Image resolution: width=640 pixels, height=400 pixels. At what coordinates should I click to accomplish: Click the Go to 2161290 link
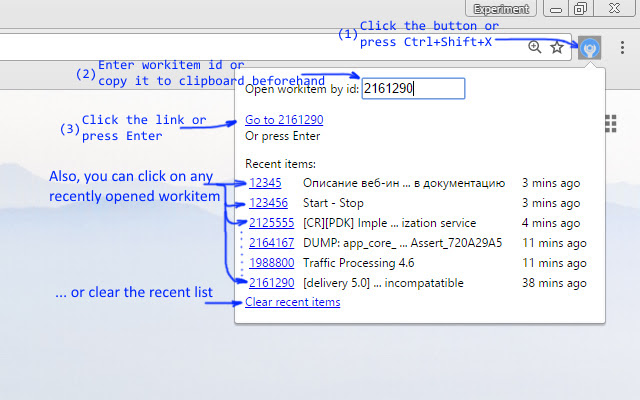coord(284,120)
